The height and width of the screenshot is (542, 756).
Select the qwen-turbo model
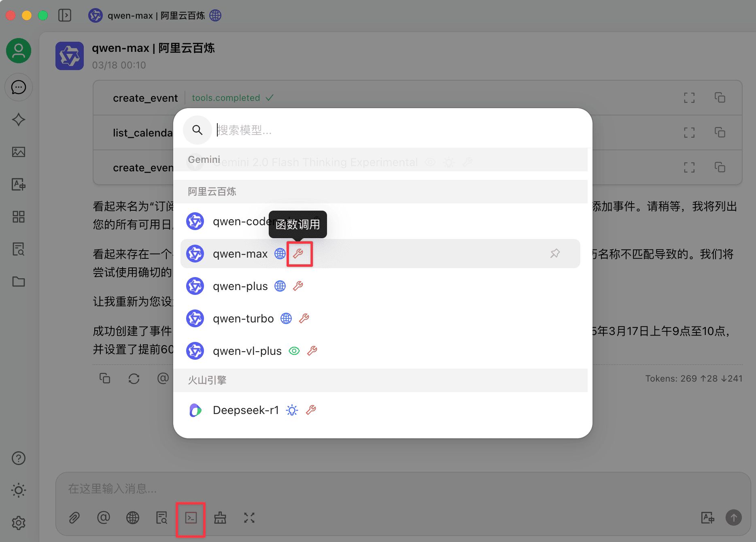(380, 318)
